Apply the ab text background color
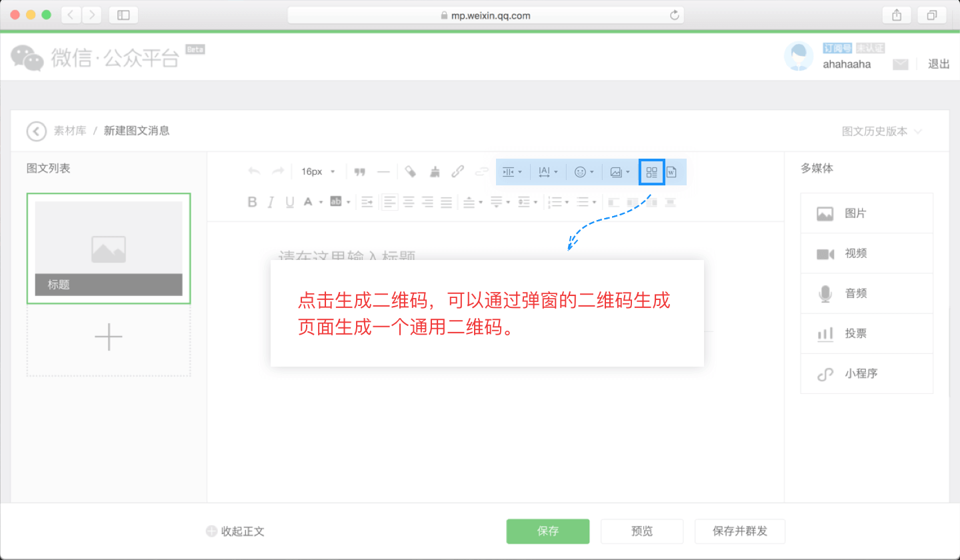 tap(336, 201)
